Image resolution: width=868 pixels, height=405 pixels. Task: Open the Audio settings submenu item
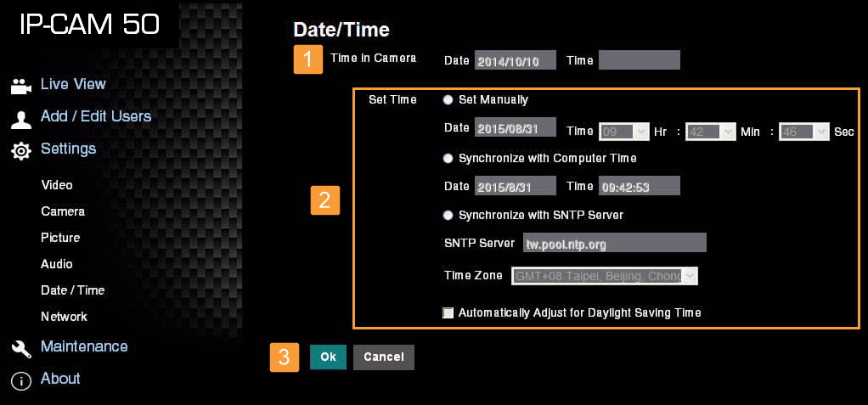[57, 264]
